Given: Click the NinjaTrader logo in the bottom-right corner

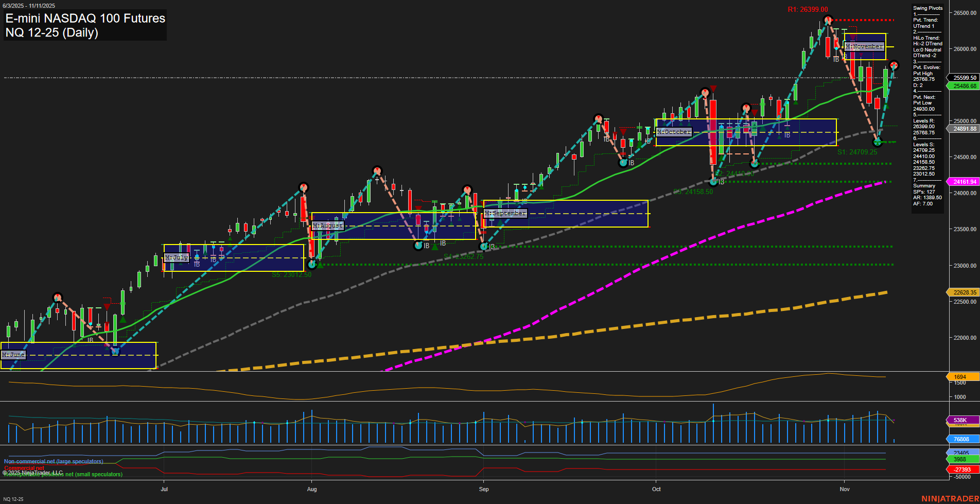Looking at the screenshot, I should click(x=950, y=498).
